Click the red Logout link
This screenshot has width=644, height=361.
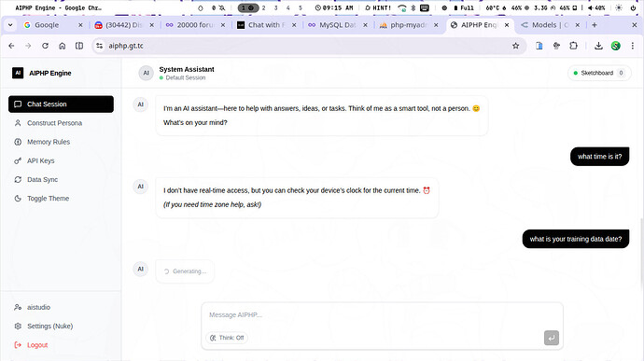pyautogui.click(x=61, y=345)
